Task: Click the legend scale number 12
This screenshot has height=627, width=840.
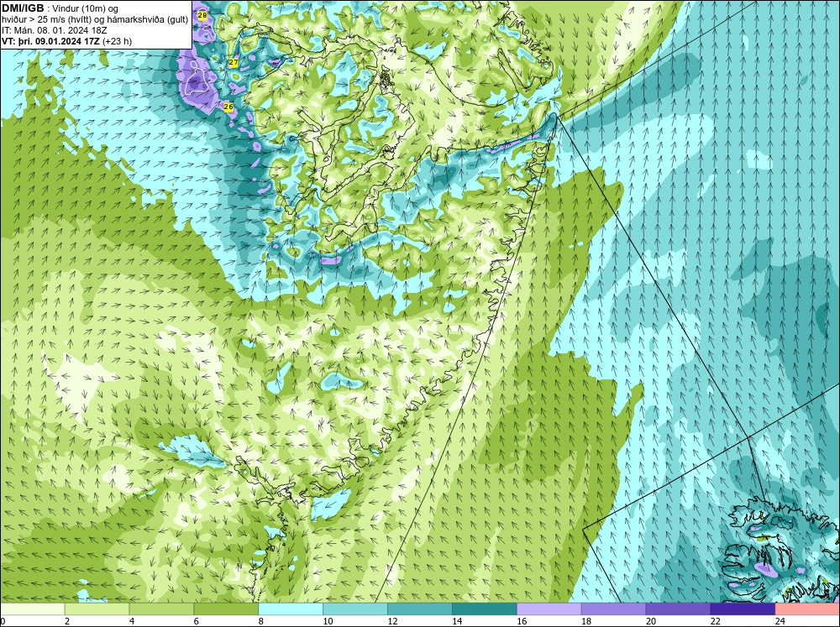Action: pos(392,621)
